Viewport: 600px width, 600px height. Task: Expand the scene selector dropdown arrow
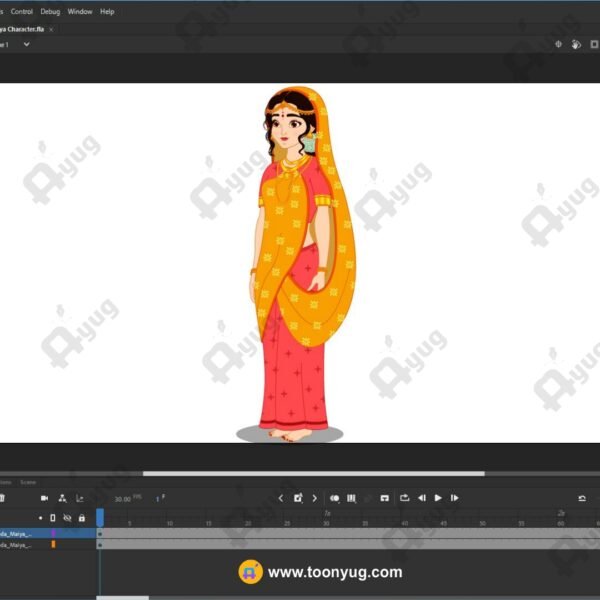(26, 44)
